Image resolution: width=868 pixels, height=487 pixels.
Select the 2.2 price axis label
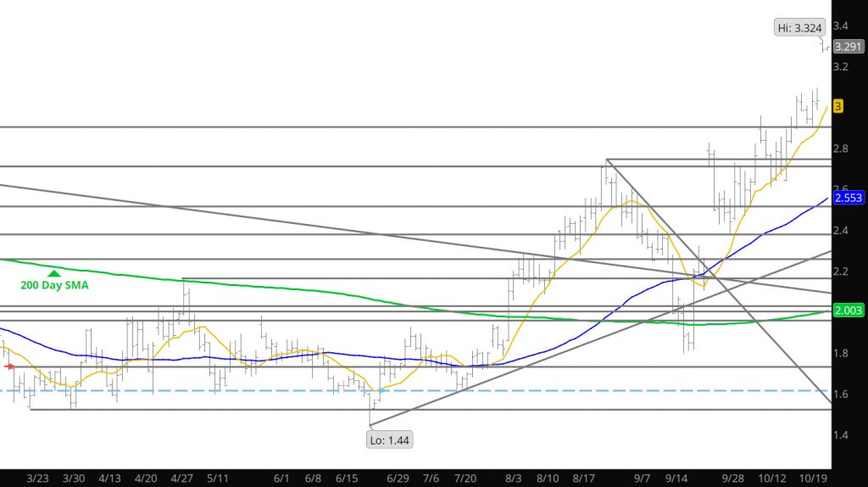click(842, 271)
